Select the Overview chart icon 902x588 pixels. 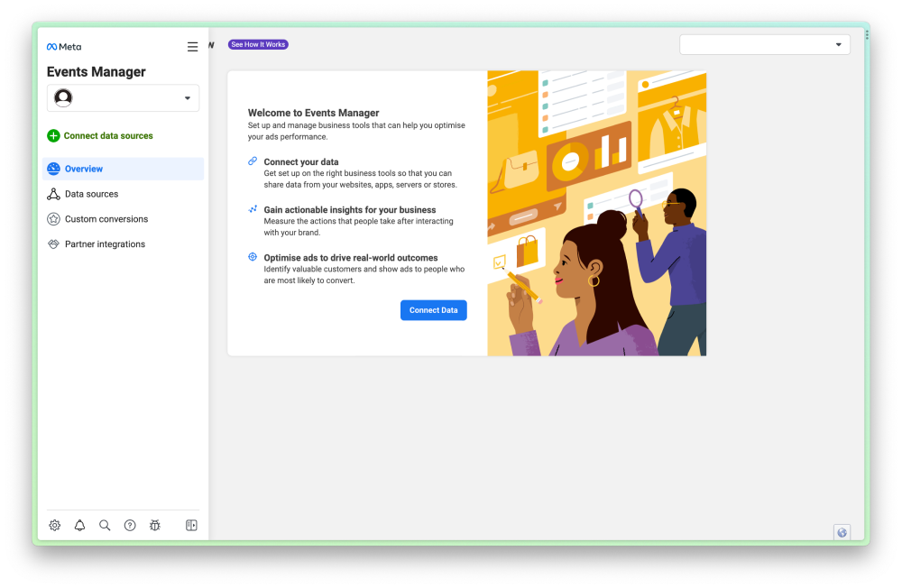55,169
